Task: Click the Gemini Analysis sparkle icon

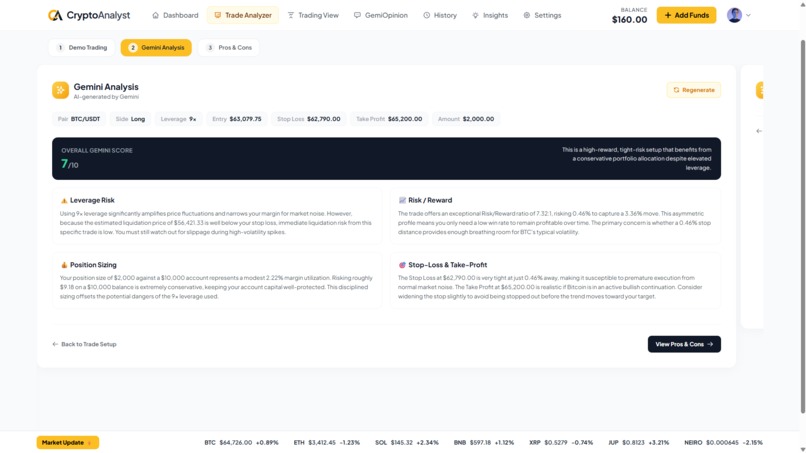Action: pyautogui.click(x=60, y=90)
